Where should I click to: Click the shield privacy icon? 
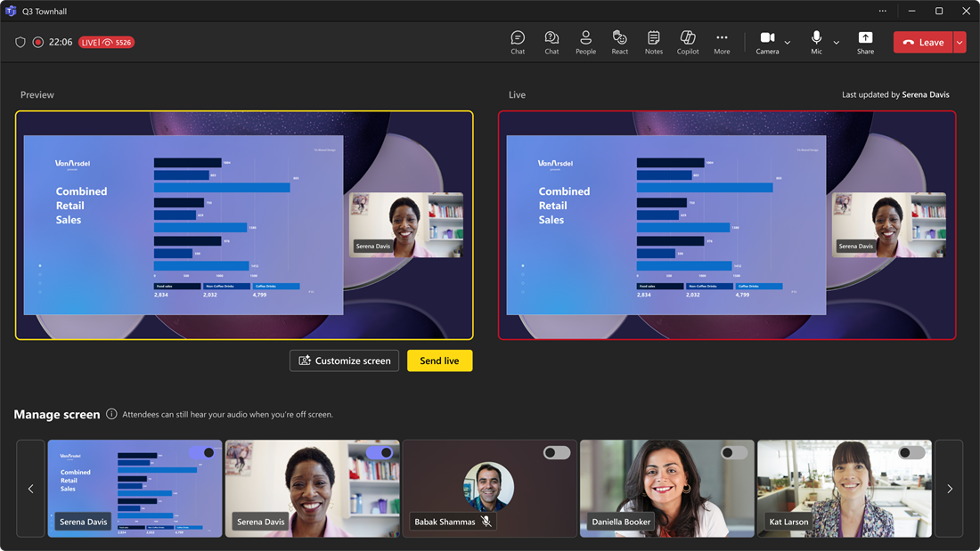(20, 42)
